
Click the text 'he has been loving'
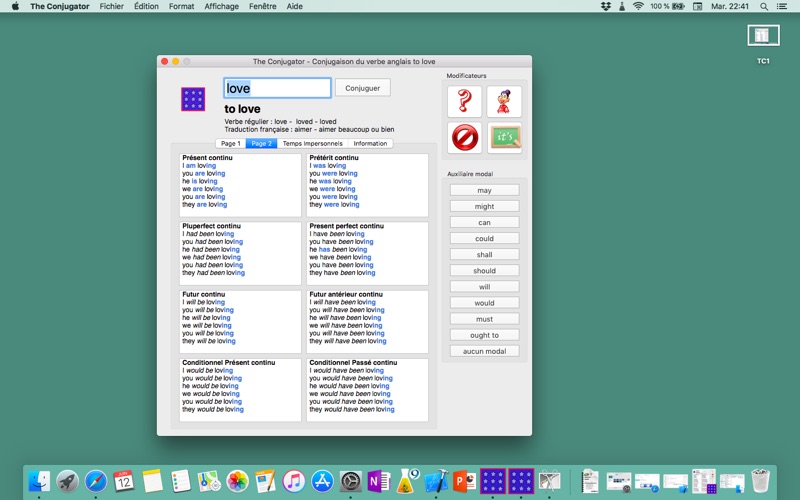pyautogui.click(x=338, y=249)
